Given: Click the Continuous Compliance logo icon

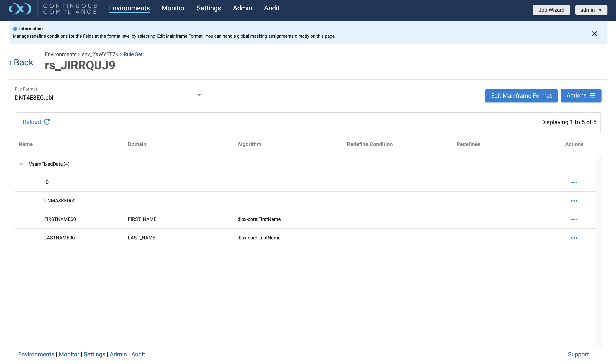Looking at the screenshot, I should pos(20,9).
